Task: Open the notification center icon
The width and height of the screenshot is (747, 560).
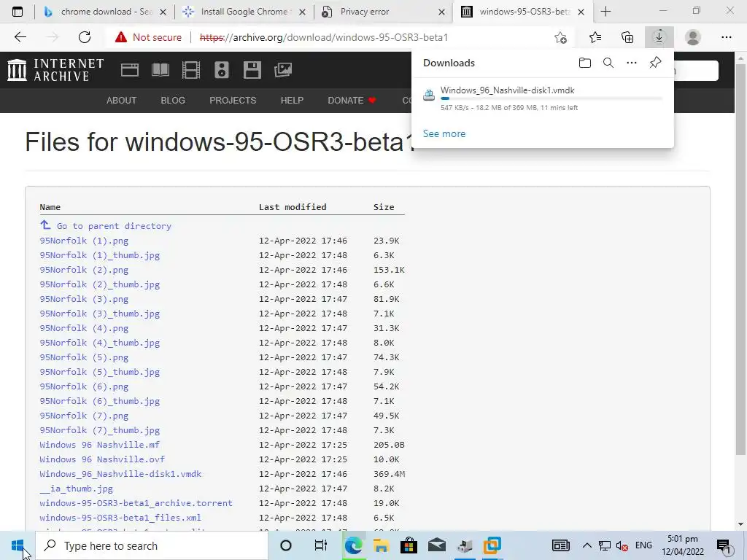Action: pos(724,545)
